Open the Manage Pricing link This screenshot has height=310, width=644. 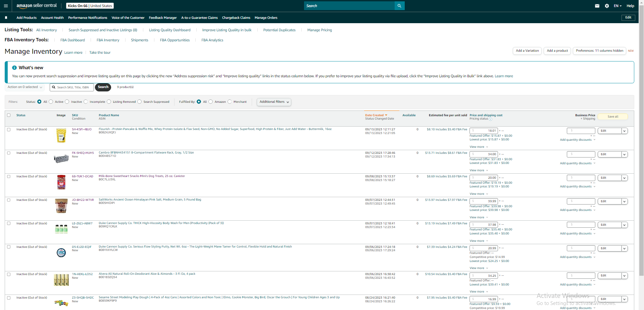click(319, 30)
